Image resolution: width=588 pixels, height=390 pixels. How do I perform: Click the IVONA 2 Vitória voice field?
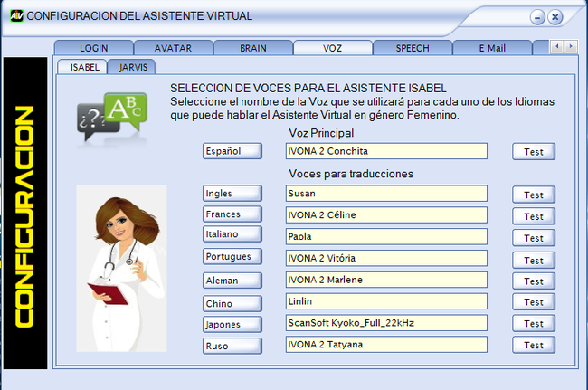tap(386, 258)
